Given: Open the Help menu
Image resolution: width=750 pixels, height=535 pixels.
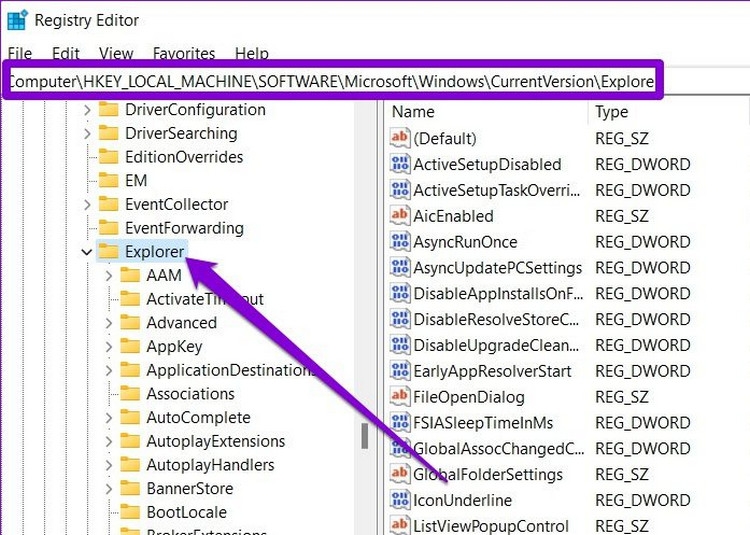Looking at the screenshot, I should point(252,53).
